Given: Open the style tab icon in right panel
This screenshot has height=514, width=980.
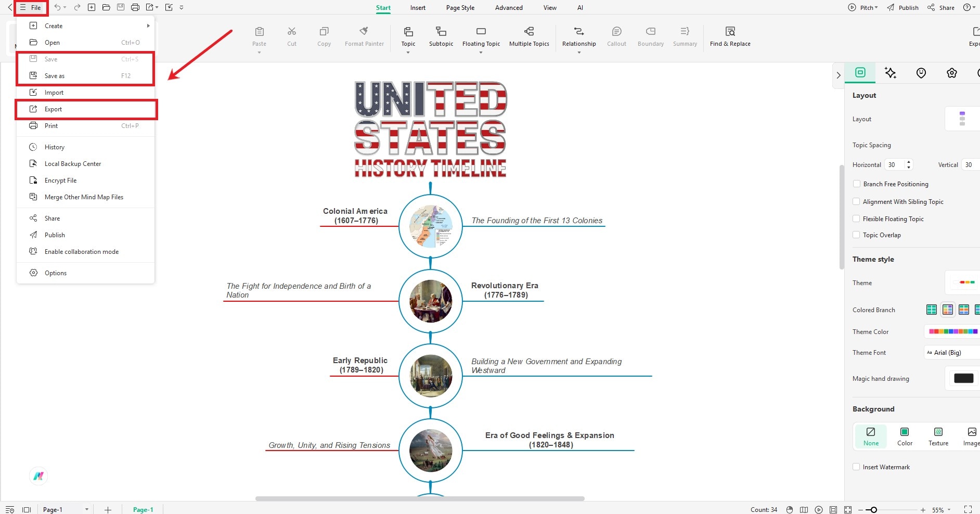Looking at the screenshot, I should (x=860, y=73).
